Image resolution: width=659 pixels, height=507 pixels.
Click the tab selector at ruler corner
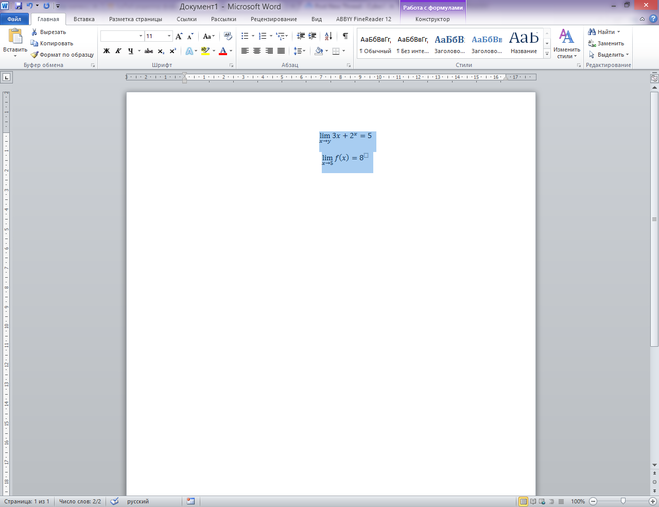pos(7,77)
